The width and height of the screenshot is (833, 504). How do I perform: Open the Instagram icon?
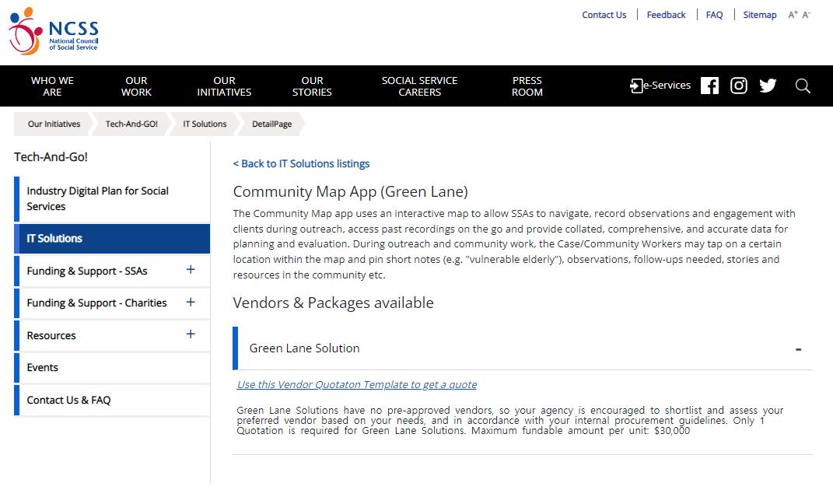(x=738, y=86)
